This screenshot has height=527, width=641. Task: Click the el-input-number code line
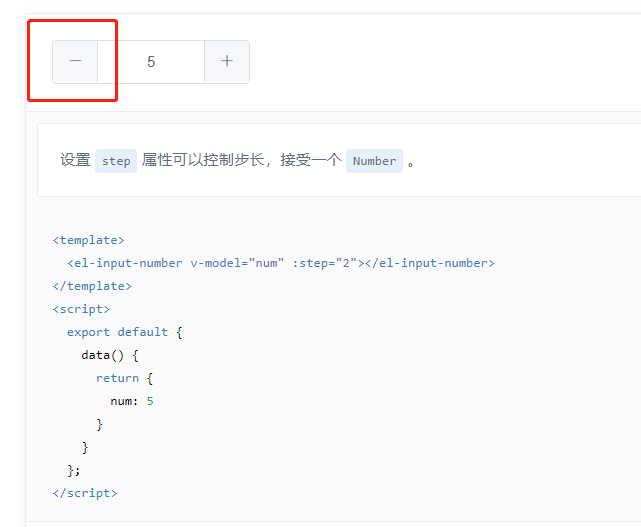tap(281, 263)
